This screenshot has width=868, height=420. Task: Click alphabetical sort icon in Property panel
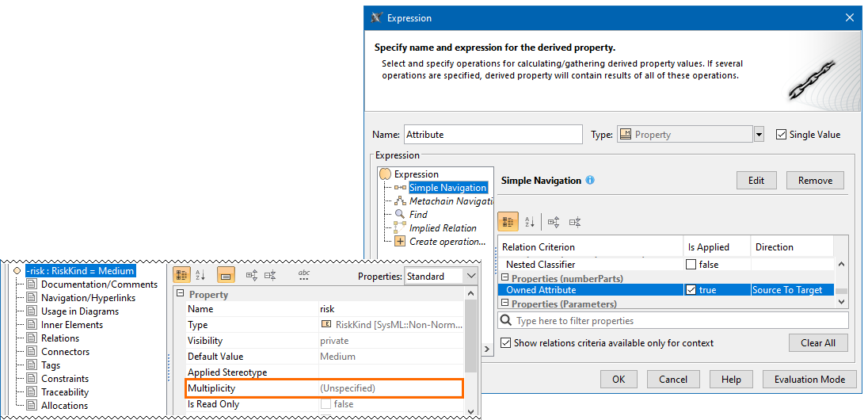[x=201, y=275]
